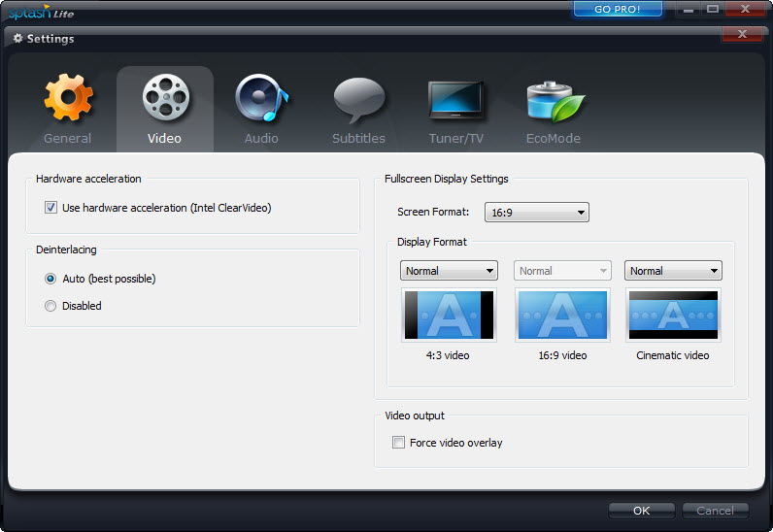
Task: Click the '4:3 video' caption
Action: [448, 355]
